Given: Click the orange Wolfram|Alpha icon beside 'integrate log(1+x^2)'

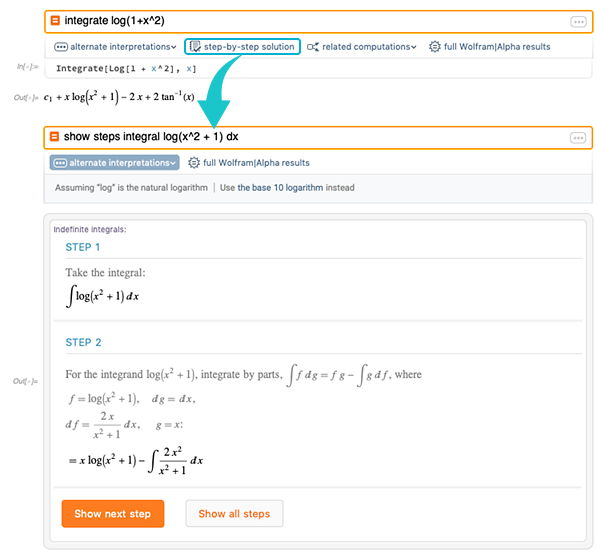Looking at the screenshot, I should [x=55, y=21].
